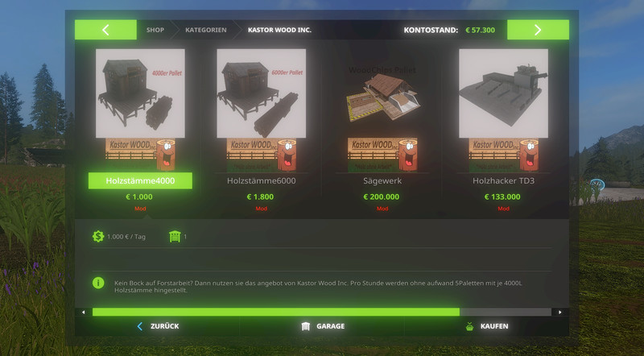Screen dimensions: 644x356
Task: Open the Kategorien breadcrumb
Action: (x=206, y=30)
